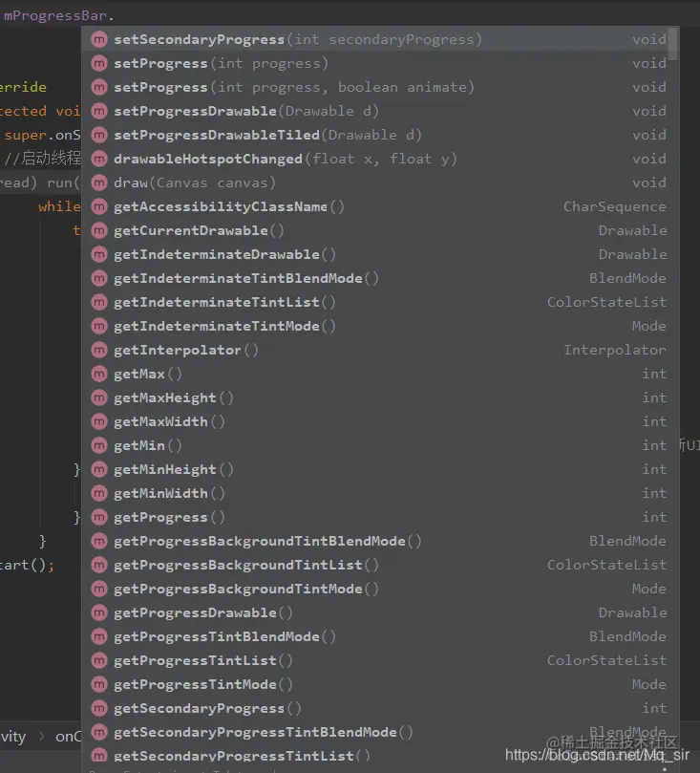Click method icon beside getIndeterminateTintBlendMode
700x773 pixels.
[99, 279]
